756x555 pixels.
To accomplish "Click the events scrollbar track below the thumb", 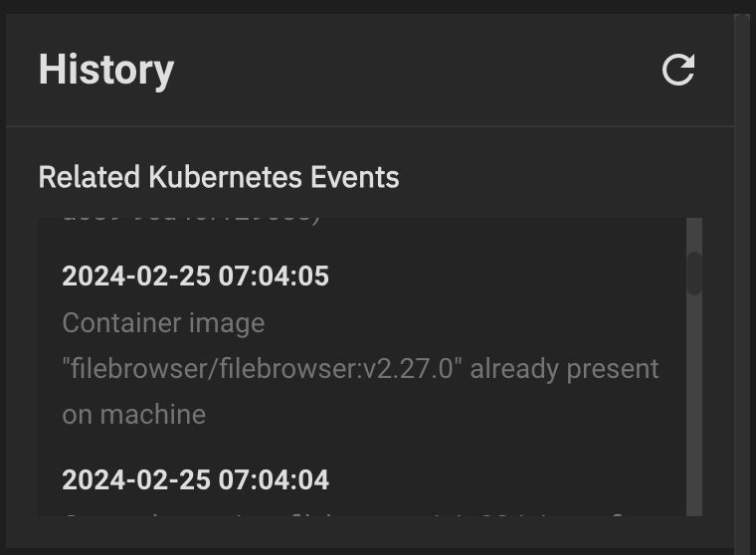I will (694, 418).
